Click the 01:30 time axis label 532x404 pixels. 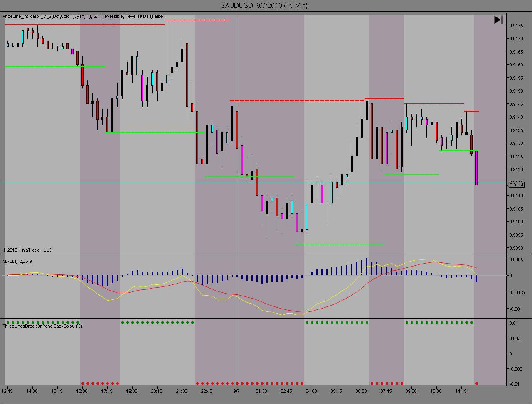click(261, 391)
